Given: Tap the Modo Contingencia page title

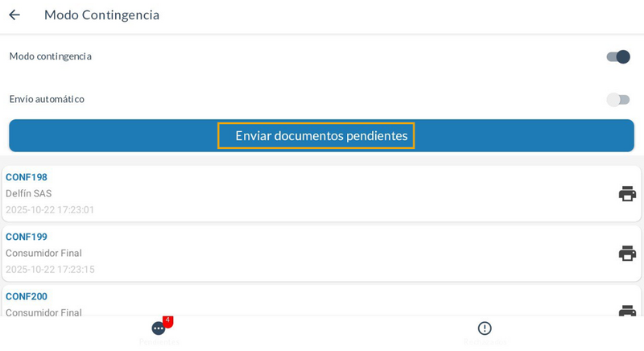Looking at the screenshot, I should 101,14.
